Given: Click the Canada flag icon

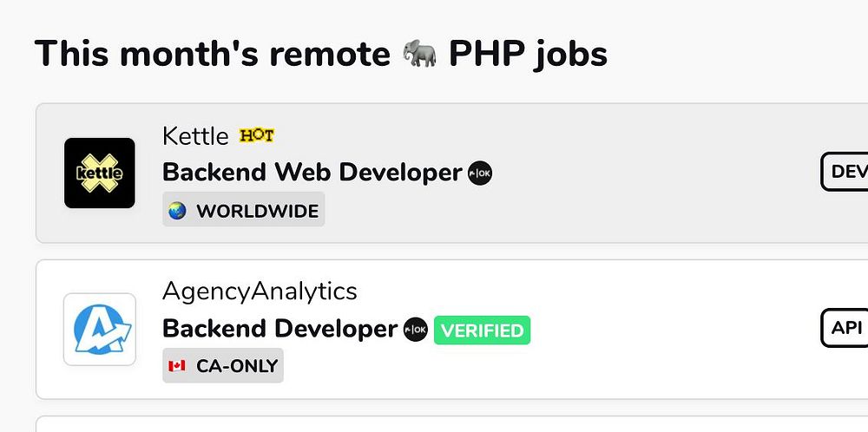Looking at the screenshot, I should pyautogui.click(x=178, y=366).
